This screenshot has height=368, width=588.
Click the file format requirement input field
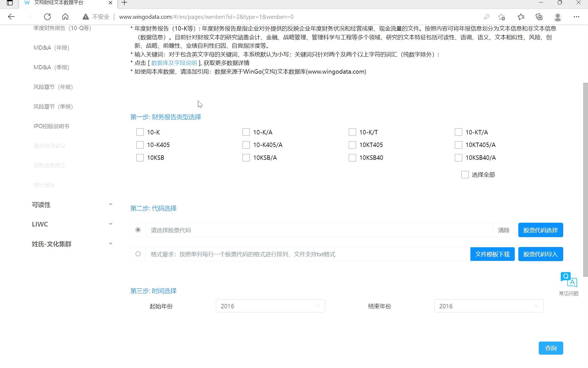(308, 254)
